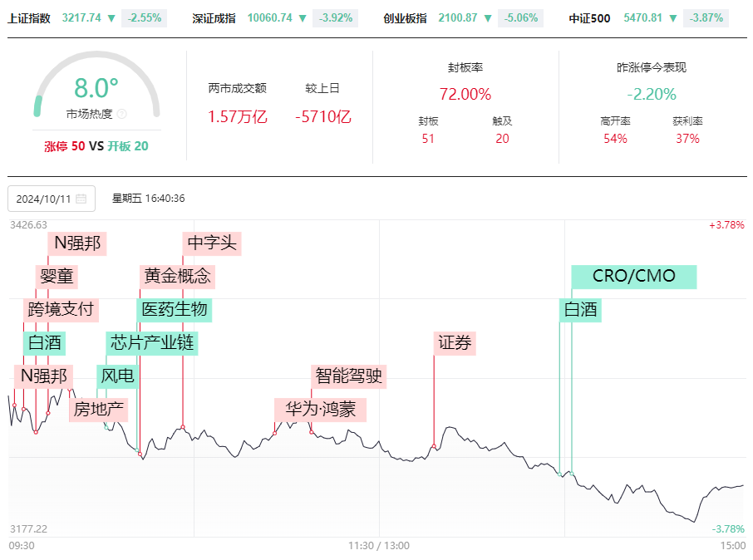Click the down arrow next to 上证指数 3217.74
Image resolution: width=753 pixels, height=560 pixels.
point(111,18)
